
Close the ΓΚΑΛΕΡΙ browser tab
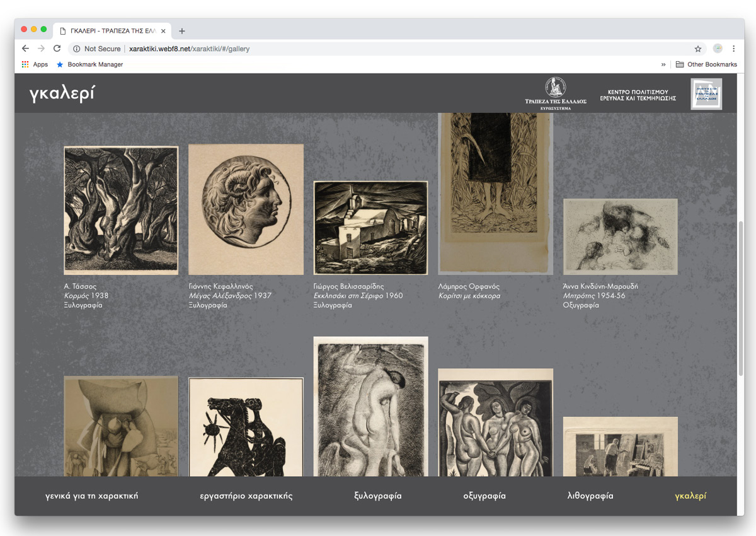(x=164, y=31)
